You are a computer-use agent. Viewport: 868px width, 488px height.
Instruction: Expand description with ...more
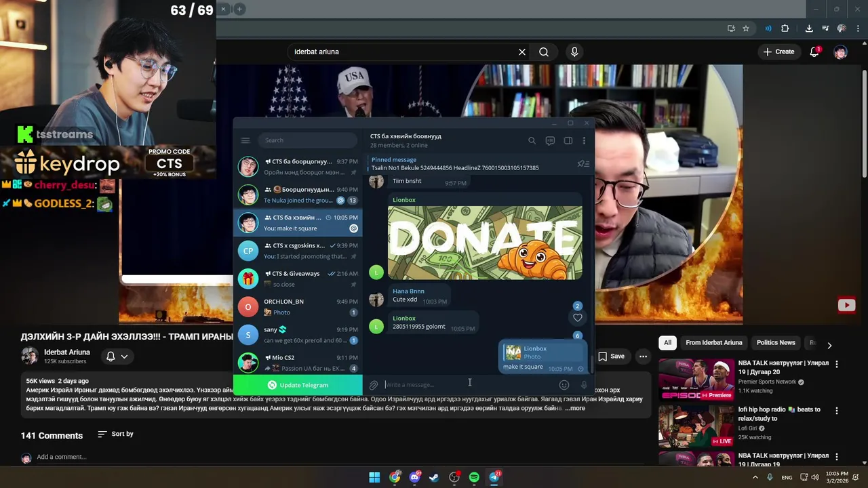[575, 408]
